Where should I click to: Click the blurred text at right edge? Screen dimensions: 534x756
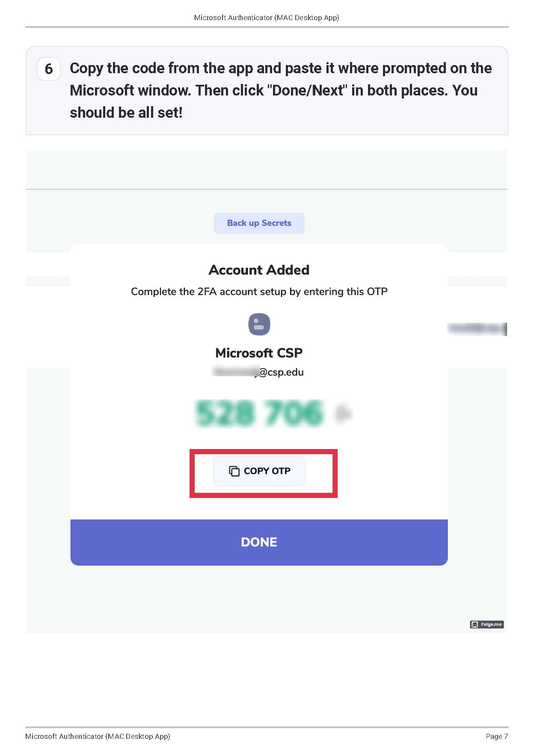coord(477,329)
